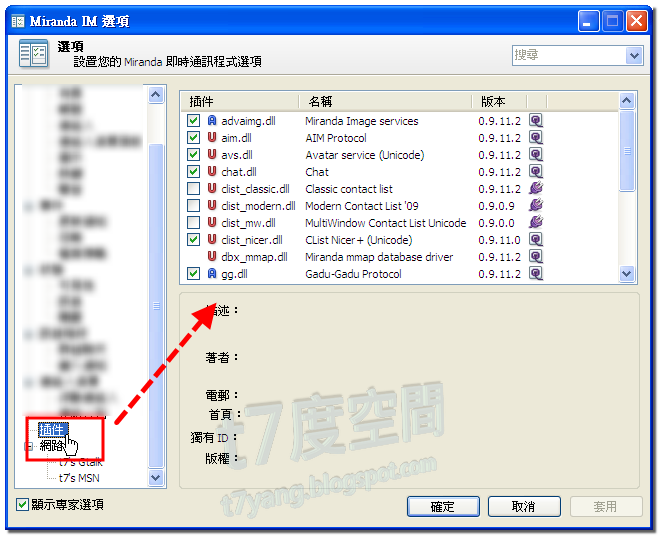Click the unloaded plug icon for Modern Contact List
Viewport: 659px width, 536px height.
click(536, 205)
